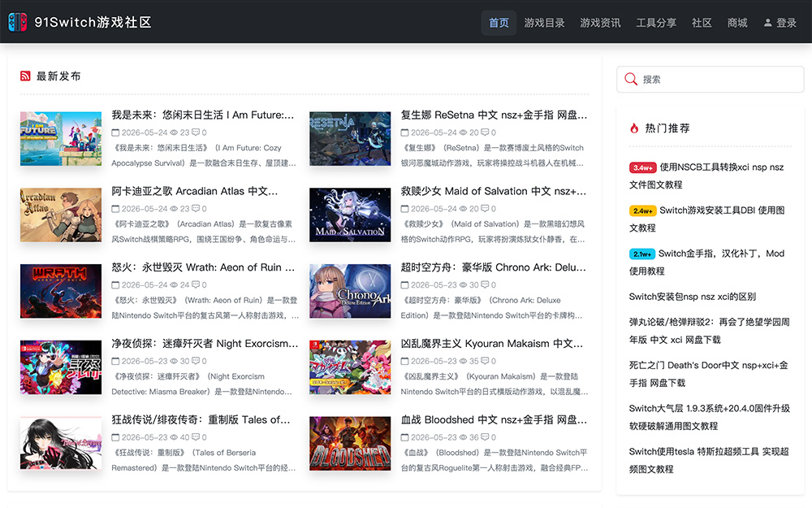Click the 2.1w+ blue badge
This screenshot has height=508, width=812.
pyautogui.click(x=642, y=254)
